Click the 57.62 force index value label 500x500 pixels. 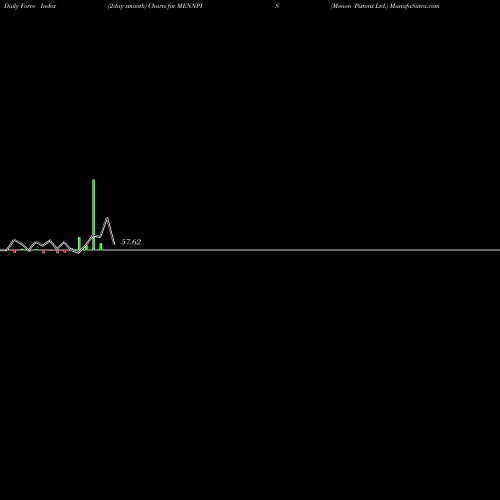click(x=131, y=242)
